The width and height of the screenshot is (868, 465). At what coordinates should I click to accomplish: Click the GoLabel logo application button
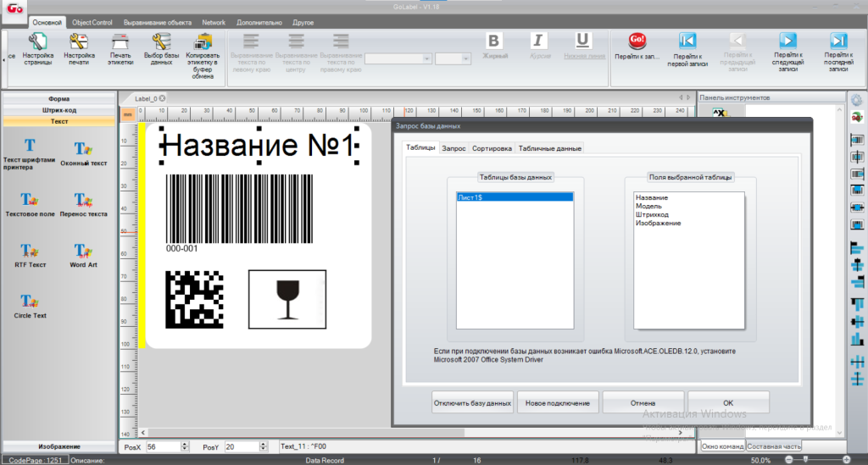[14, 8]
